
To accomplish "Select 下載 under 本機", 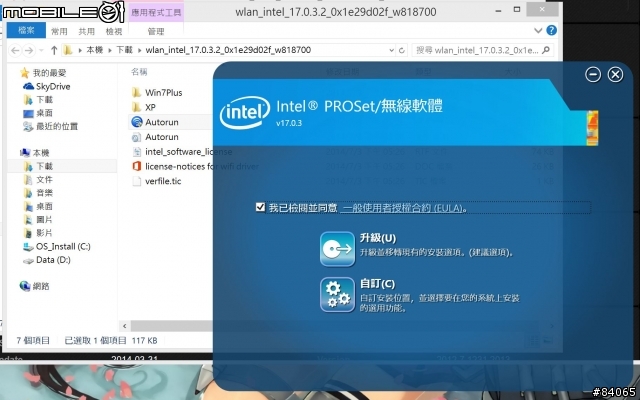I will (x=44, y=166).
